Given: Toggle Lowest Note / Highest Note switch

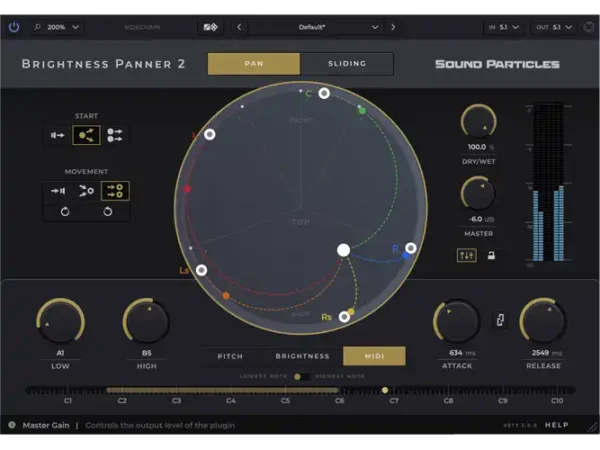Looking at the screenshot, I should coord(301,377).
